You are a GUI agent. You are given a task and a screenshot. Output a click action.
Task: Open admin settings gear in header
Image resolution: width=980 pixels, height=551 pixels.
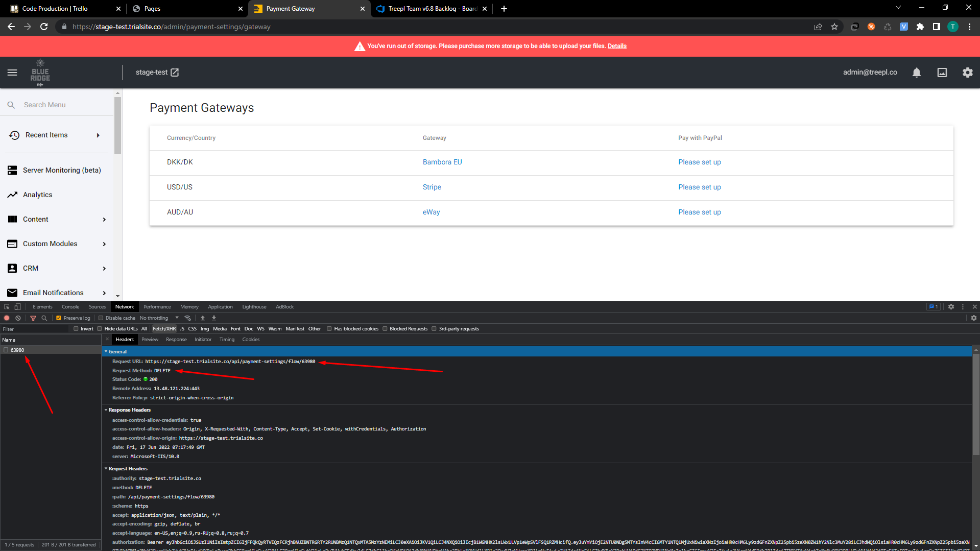[968, 73]
